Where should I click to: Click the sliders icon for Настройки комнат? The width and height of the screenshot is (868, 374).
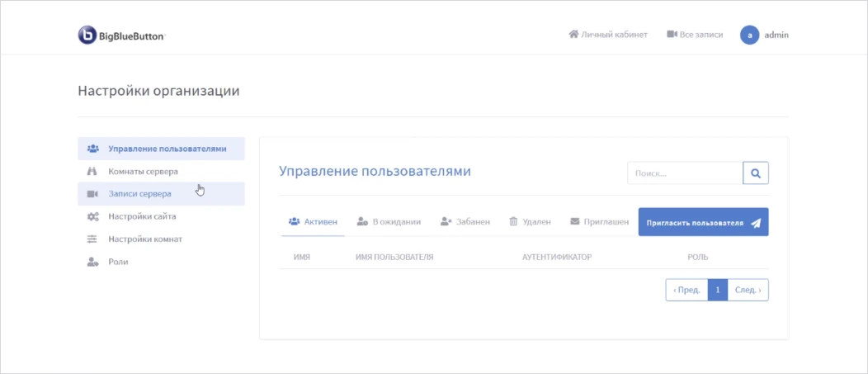coord(92,239)
